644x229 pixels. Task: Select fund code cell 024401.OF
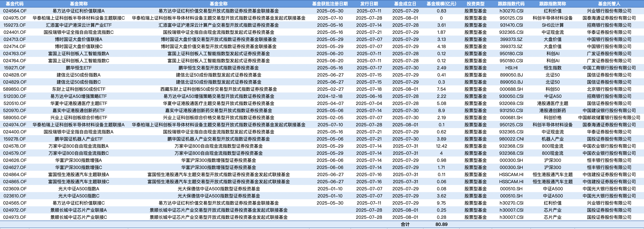click(14, 32)
